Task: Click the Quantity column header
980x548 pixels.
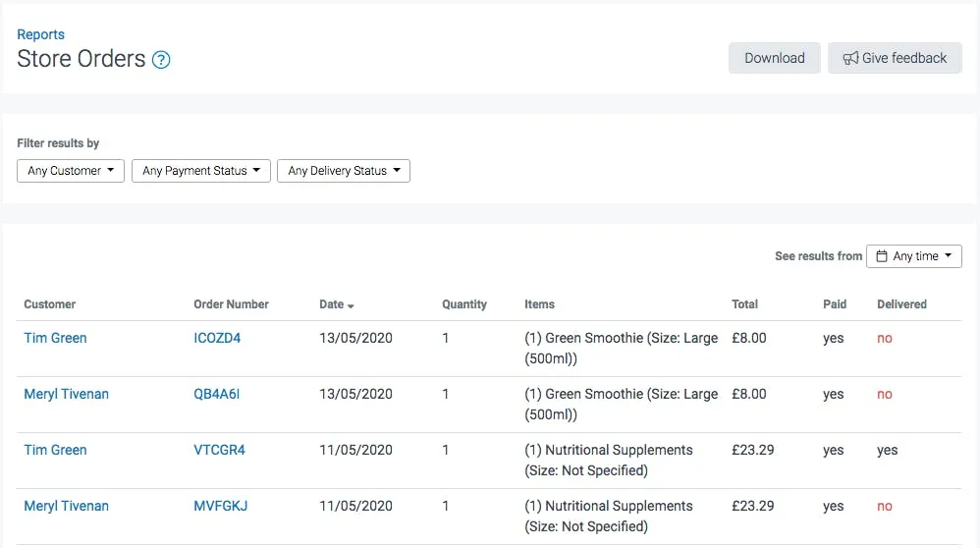Action: [464, 304]
